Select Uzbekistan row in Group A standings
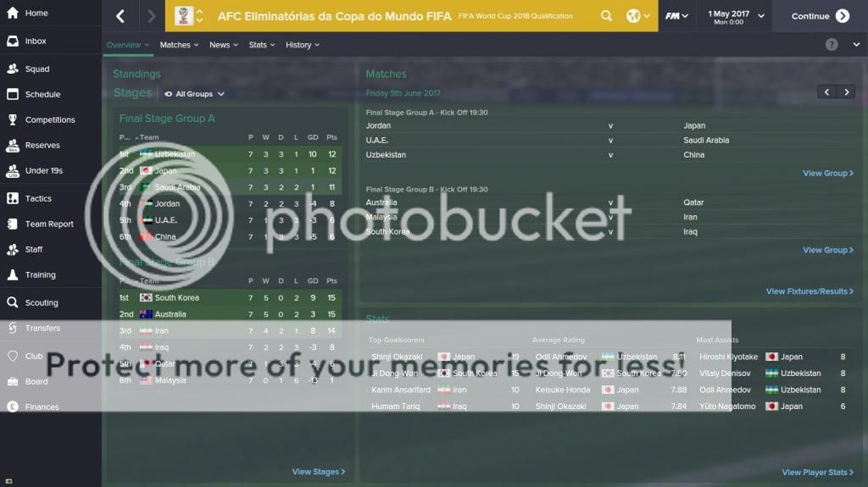 point(230,154)
